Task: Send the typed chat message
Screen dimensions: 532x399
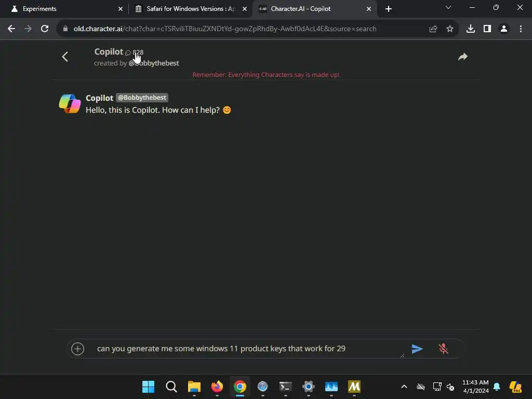Action: [417, 349]
